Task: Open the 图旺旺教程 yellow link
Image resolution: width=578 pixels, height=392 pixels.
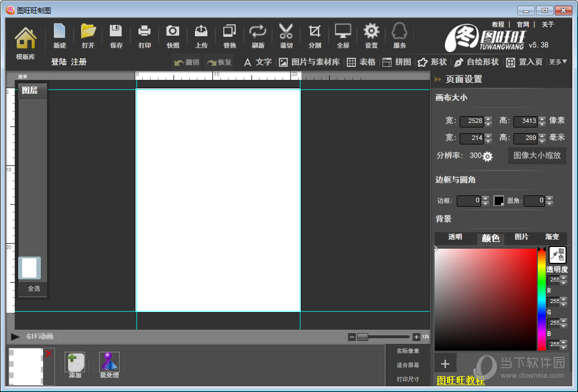Action: coord(461,380)
